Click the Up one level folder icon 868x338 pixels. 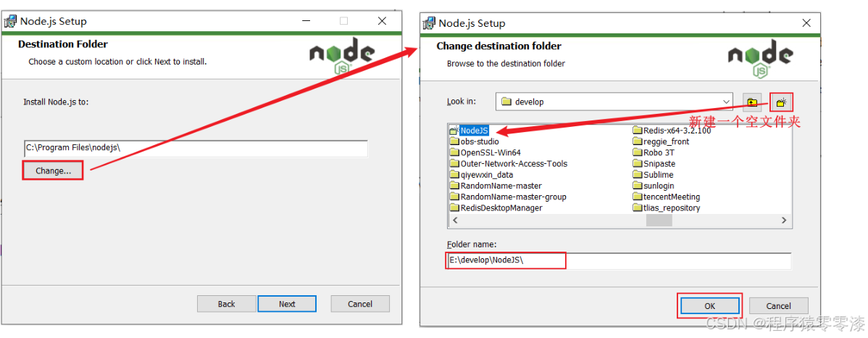tap(752, 102)
